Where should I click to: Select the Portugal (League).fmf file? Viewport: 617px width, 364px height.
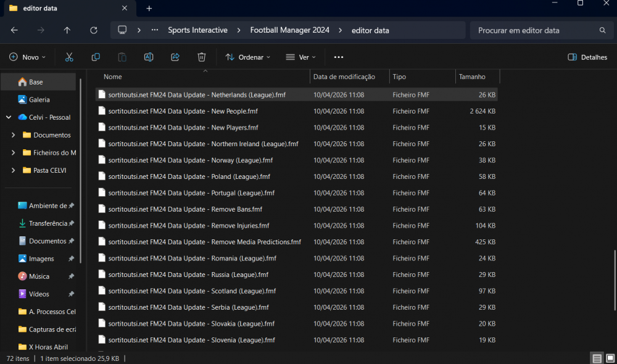tap(297, 193)
